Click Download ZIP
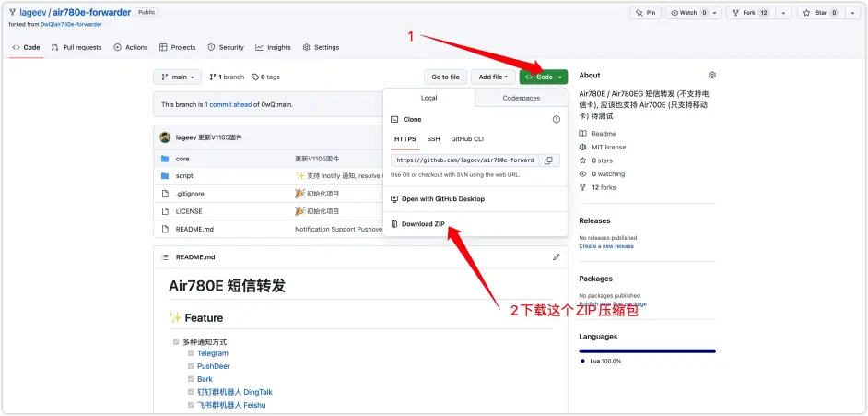This screenshot has width=868, height=416. click(423, 224)
